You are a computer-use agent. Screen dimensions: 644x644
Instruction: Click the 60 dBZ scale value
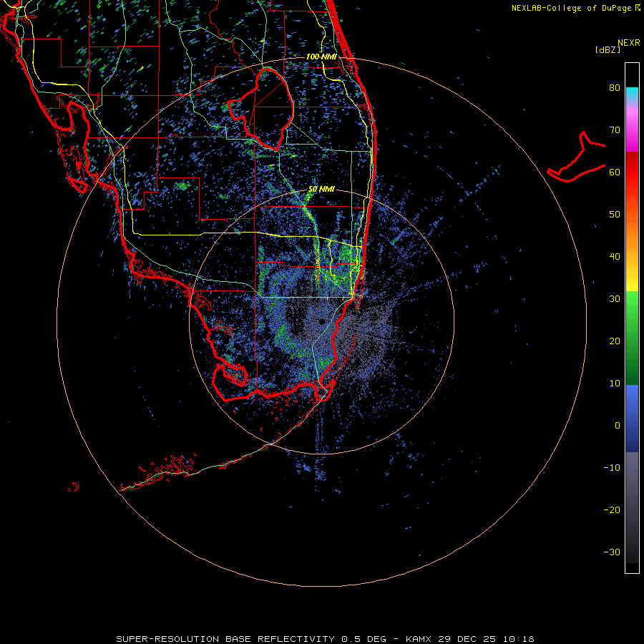tap(615, 172)
